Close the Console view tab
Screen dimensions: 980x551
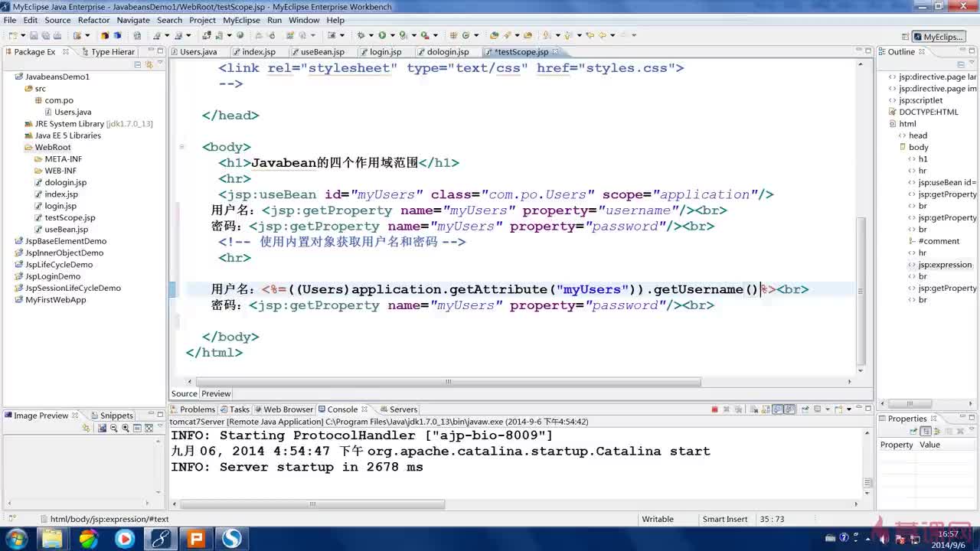pyautogui.click(x=364, y=409)
